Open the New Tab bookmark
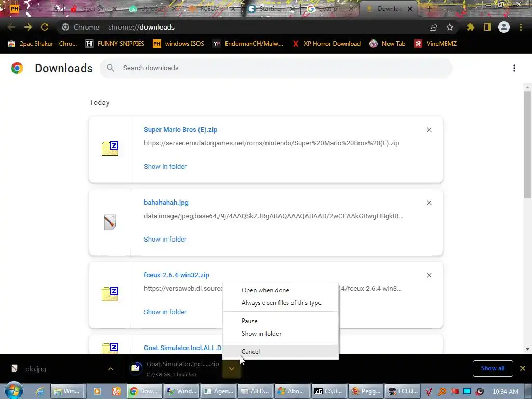This screenshot has width=532, height=399. [x=388, y=44]
